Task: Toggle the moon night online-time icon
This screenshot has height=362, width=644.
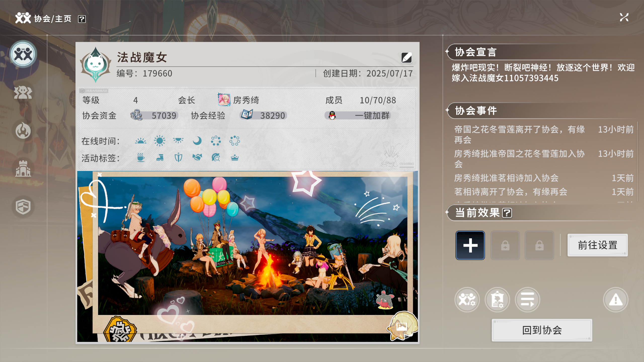Action: coord(197,141)
